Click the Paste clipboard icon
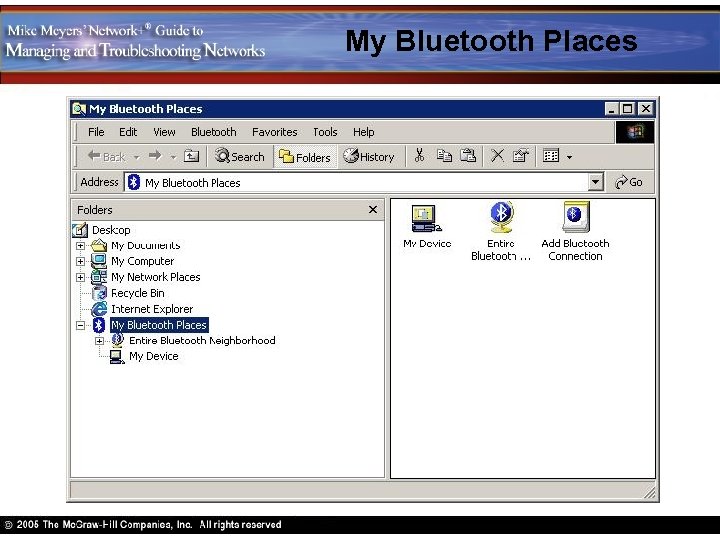This screenshot has height=540, width=720. [x=468, y=156]
